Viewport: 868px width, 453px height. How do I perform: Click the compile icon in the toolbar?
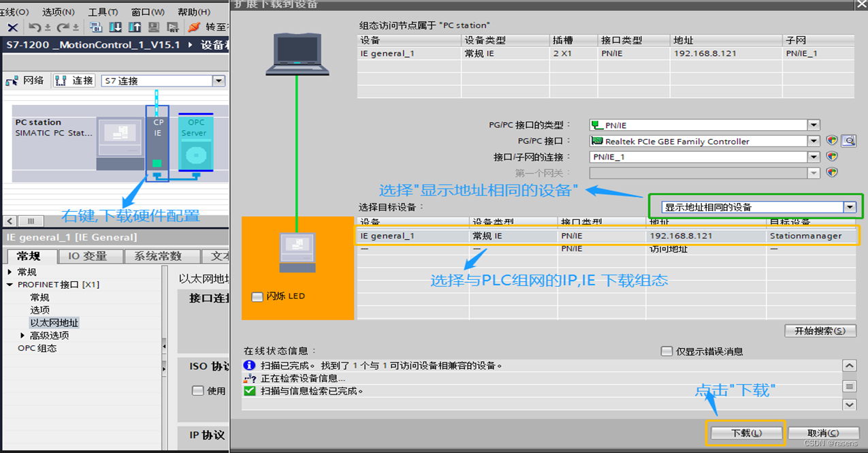(95, 27)
